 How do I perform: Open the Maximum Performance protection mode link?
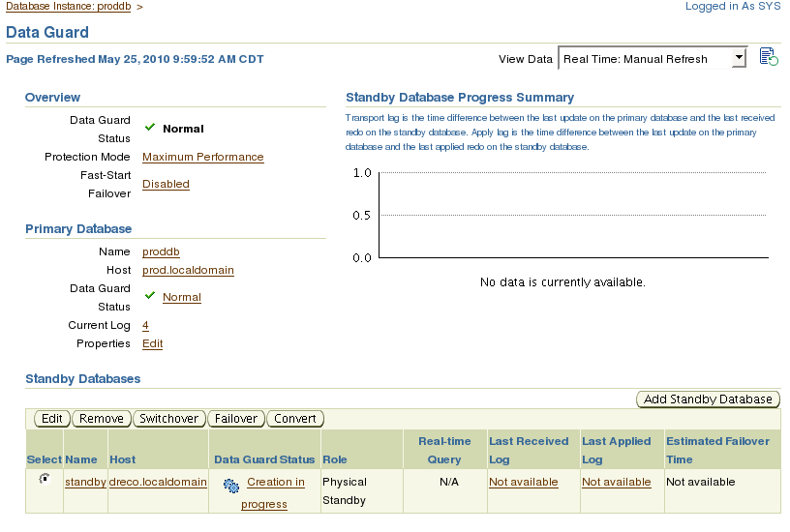point(203,157)
